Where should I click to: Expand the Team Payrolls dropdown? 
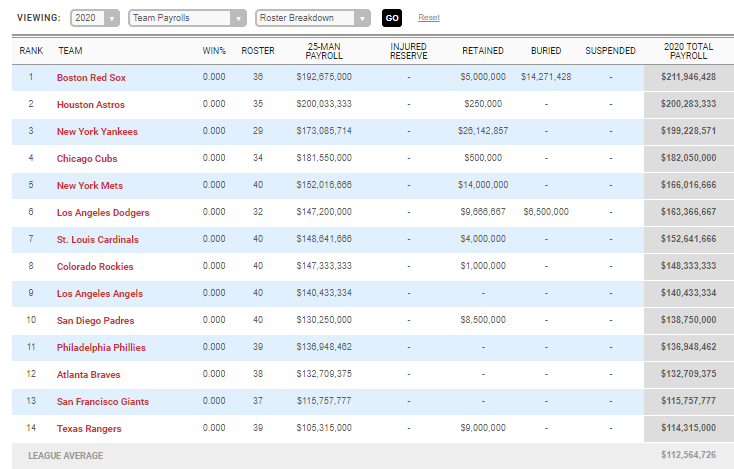[x=187, y=18]
